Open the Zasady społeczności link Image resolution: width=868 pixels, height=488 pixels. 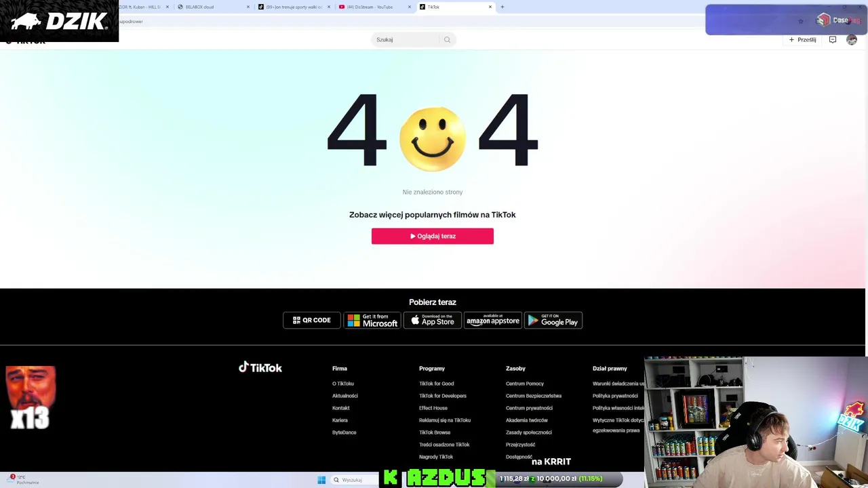tap(529, 432)
